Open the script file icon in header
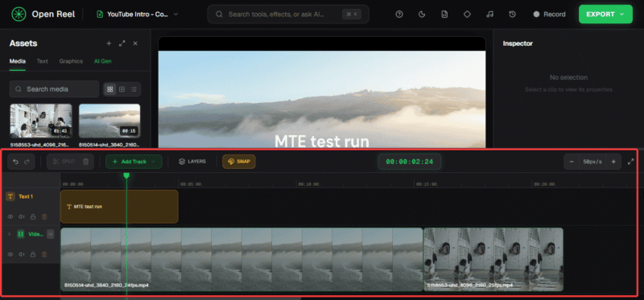 click(444, 14)
